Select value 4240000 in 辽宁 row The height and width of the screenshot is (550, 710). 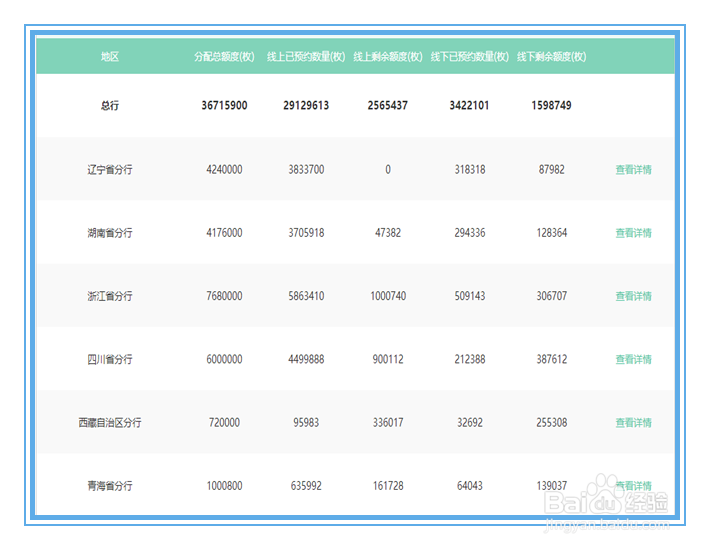224,170
